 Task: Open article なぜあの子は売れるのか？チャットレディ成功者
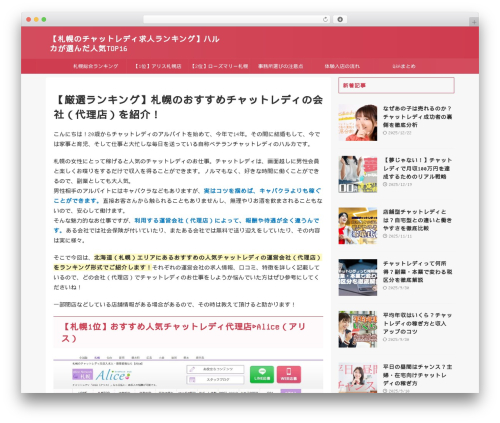[x=417, y=117]
